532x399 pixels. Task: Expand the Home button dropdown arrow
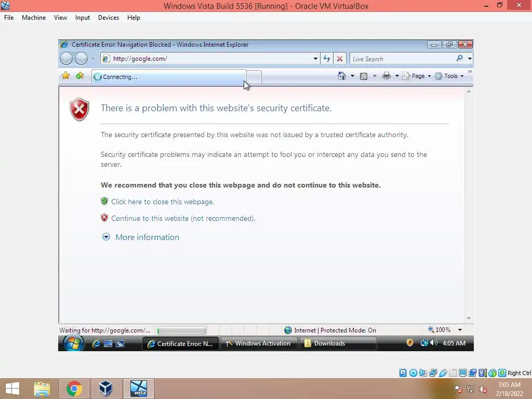coord(352,76)
